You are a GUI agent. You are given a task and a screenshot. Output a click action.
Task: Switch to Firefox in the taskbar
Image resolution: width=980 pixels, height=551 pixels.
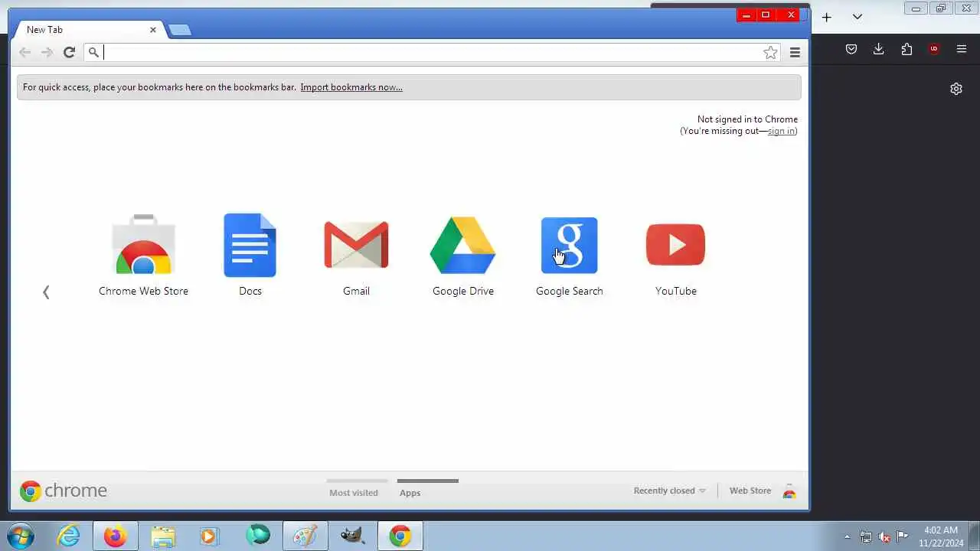(x=116, y=536)
